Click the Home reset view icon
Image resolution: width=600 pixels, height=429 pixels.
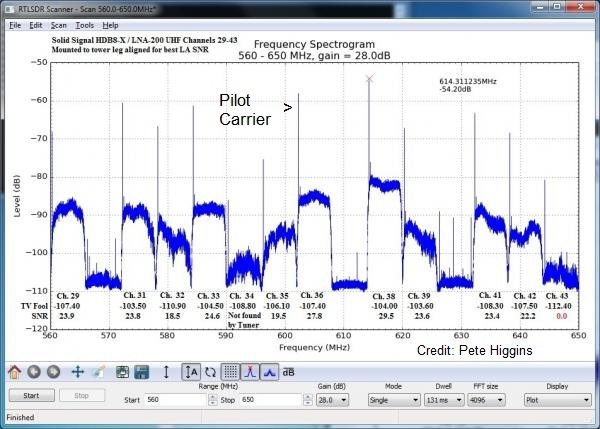[x=14, y=371]
